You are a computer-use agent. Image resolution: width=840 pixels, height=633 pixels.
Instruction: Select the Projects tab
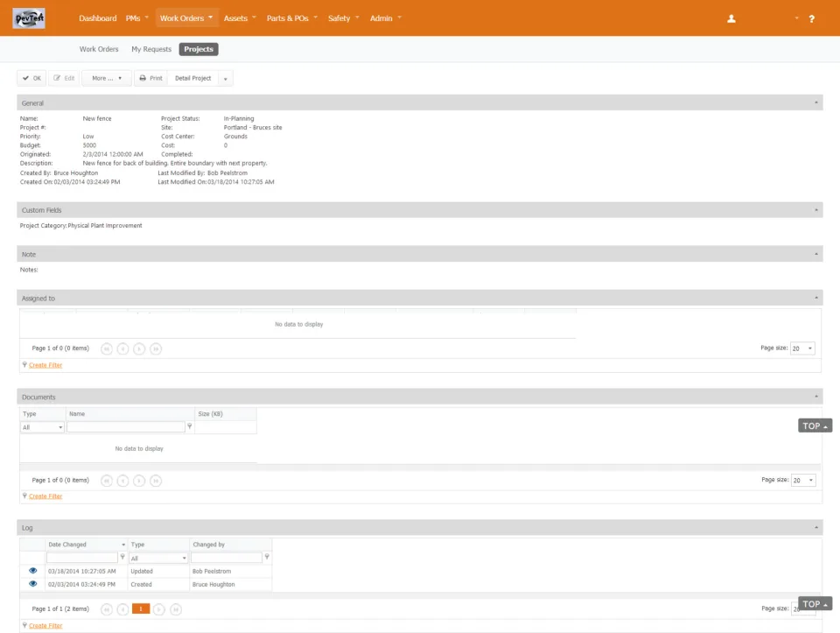click(x=199, y=49)
